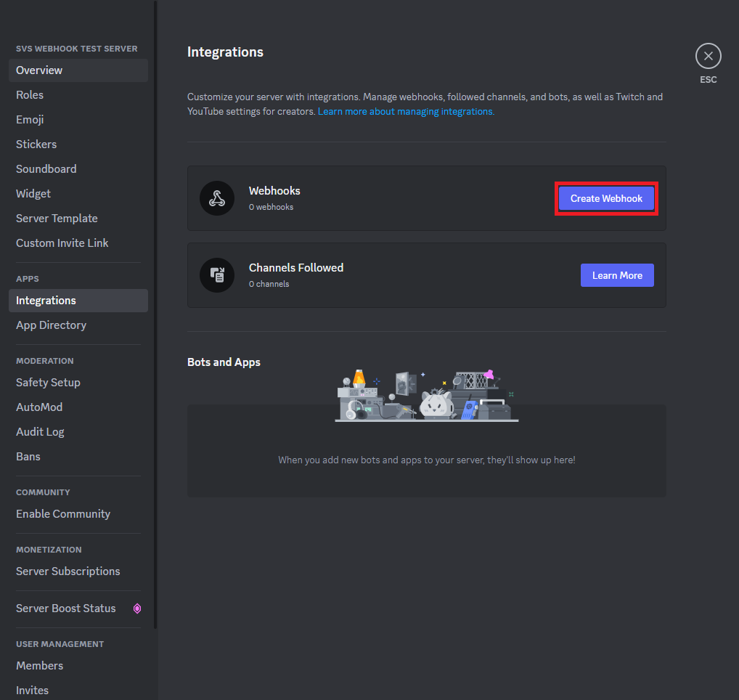
Task: Click the APPS section label
Action: [28, 279]
